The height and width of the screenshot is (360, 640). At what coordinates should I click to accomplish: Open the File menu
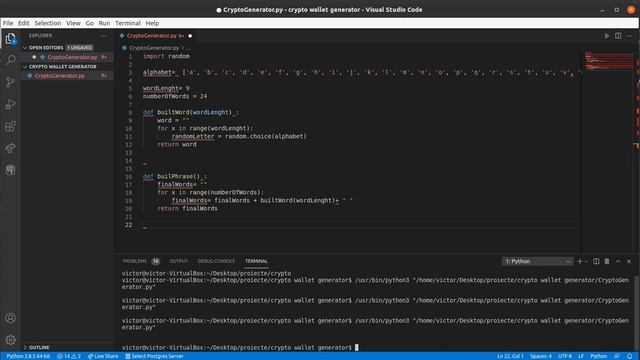pos(8,23)
